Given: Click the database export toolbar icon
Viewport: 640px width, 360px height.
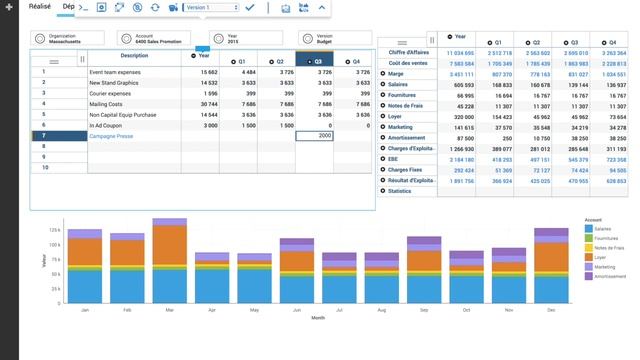Looking at the screenshot, I should coord(173,7).
